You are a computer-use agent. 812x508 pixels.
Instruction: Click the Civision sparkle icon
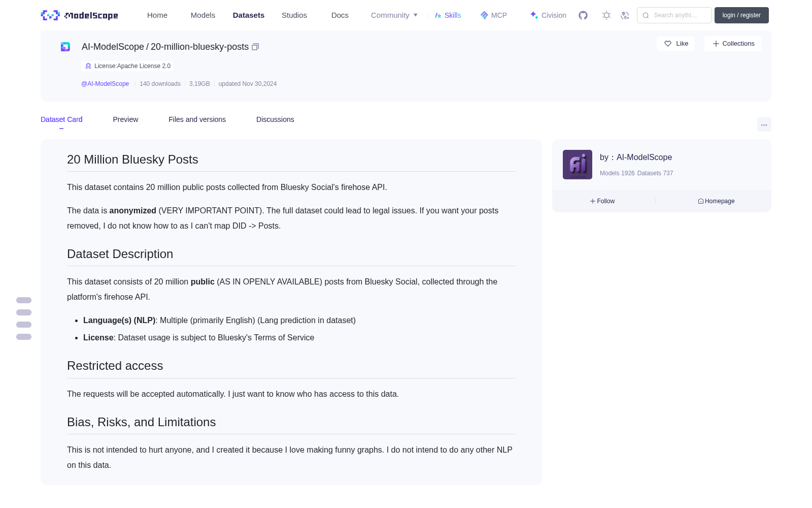click(534, 15)
